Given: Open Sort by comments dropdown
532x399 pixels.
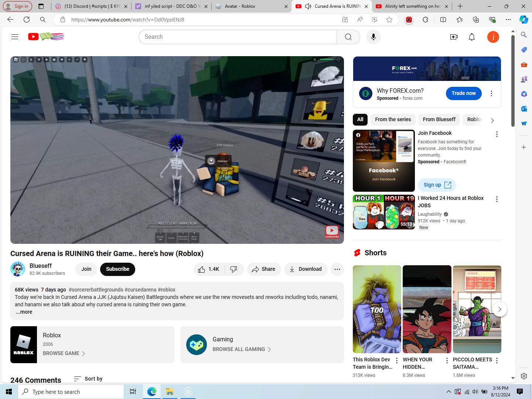Looking at the screenshot, I should pyautogui.click(x=88, y=379).
